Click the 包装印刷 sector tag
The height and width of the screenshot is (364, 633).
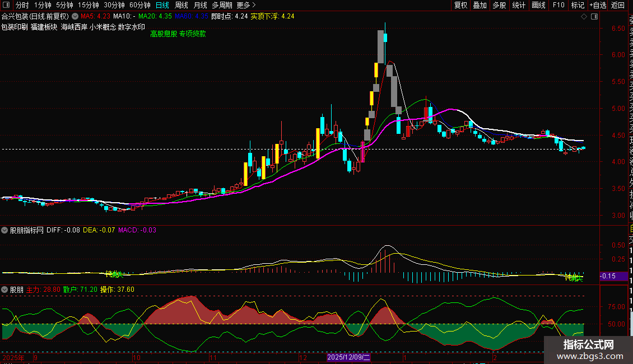pyautogui.click(x=15, y=26)
